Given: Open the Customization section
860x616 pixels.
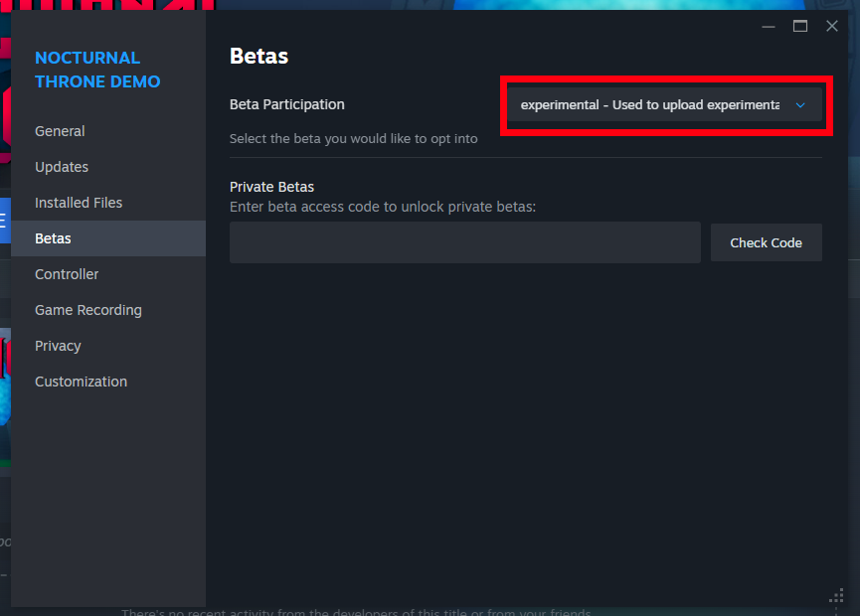Looking at the screenshot, I should tap(81, 382).
